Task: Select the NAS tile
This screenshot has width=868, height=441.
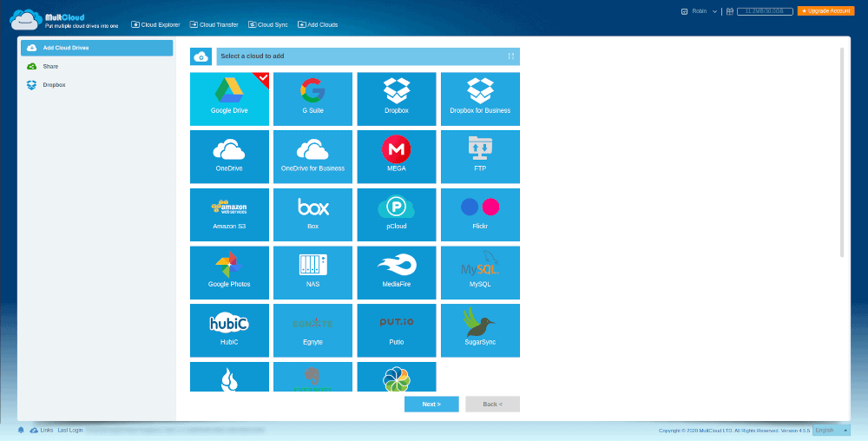Action: [x=312, y=273]
